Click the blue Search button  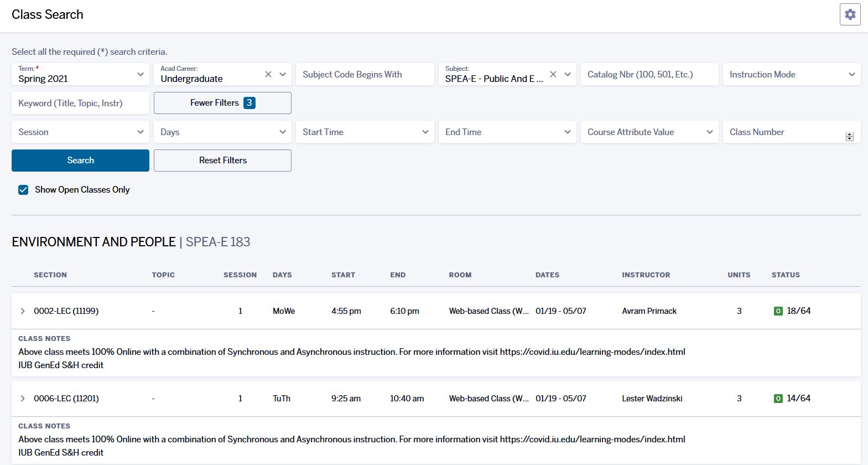click(81, 161)
